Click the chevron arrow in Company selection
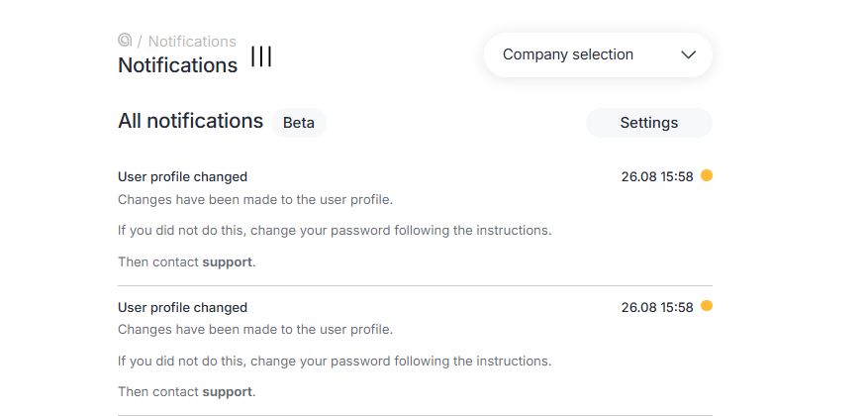The width and height of the screenshot is (868, 416). click(689, 55)
